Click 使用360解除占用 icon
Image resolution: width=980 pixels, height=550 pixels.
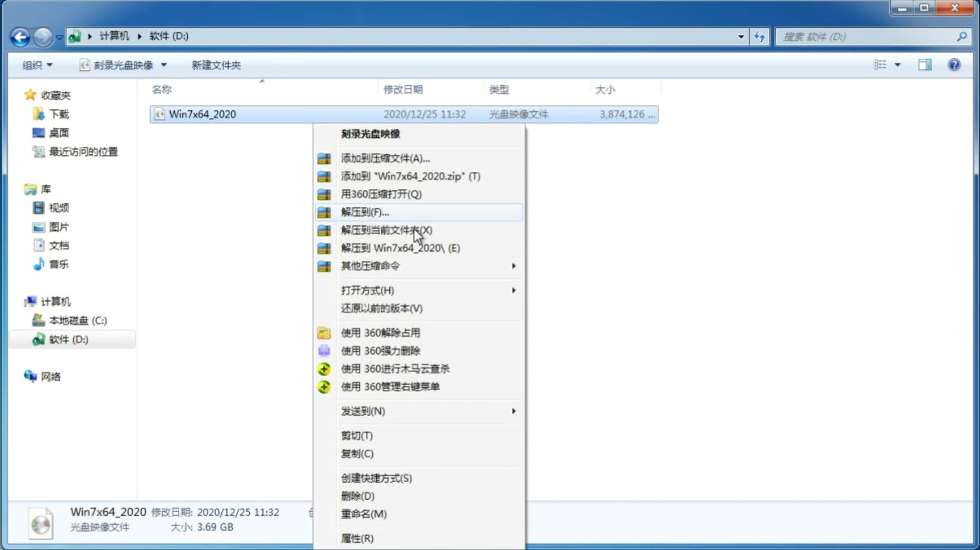tap(323, 332)
